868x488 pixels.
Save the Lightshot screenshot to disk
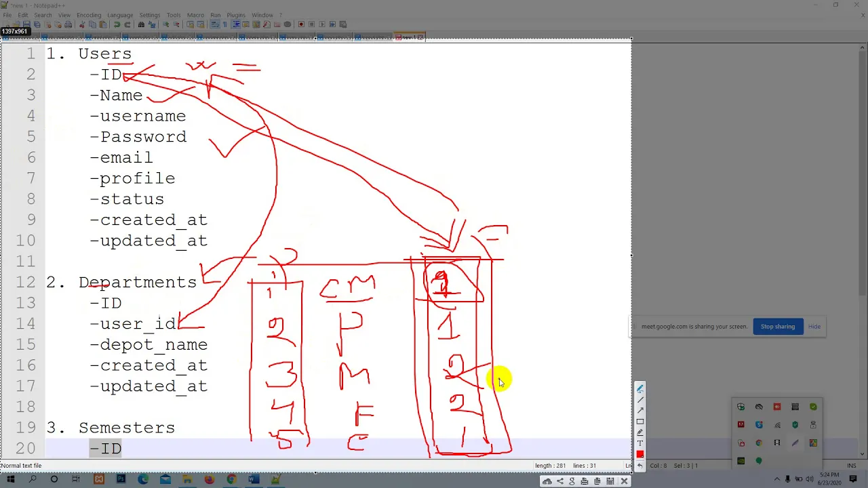tap(610, 481)
